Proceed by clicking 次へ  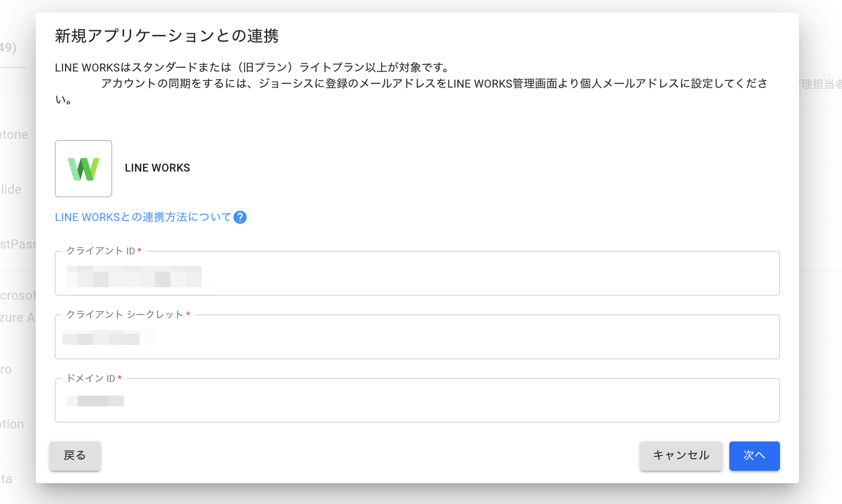pyautogui.click(x=754, y=456)
